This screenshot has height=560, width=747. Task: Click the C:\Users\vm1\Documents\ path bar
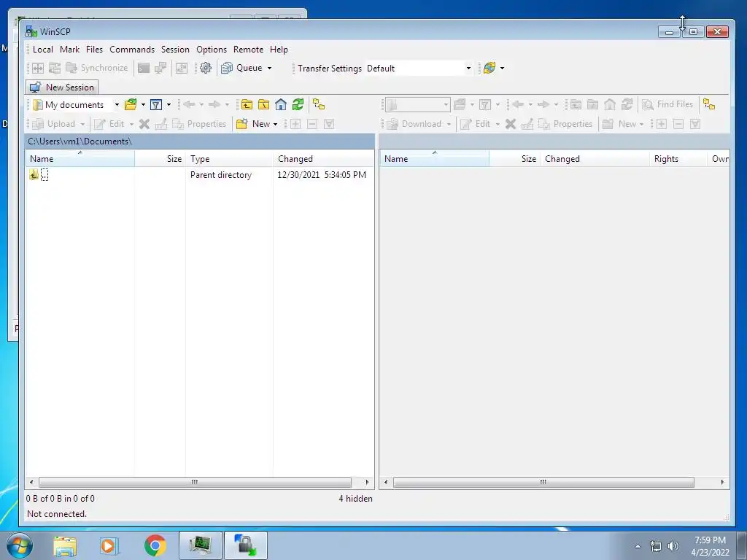click(x=200, y=141)
